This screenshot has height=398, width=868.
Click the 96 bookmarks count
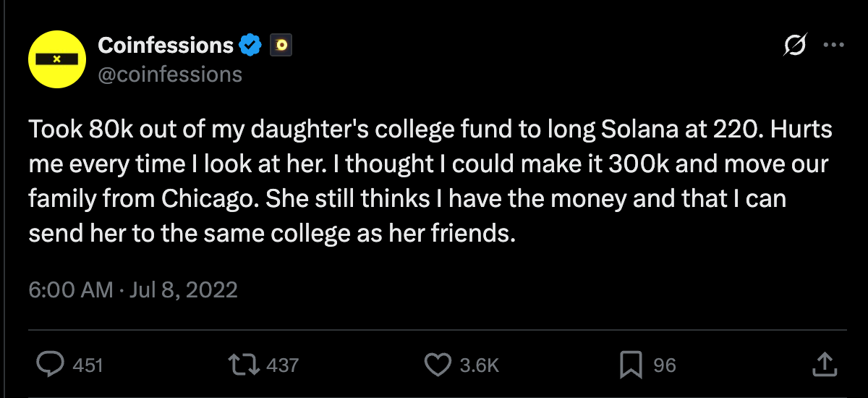pyautogui.click(x=665, y=365)
